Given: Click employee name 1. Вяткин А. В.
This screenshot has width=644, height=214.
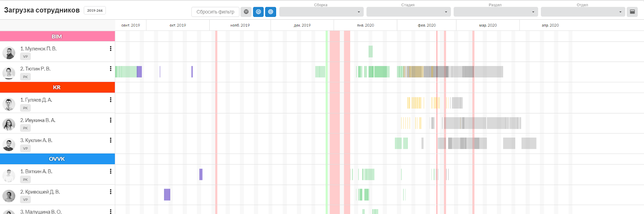Looking at the screenshot, I should tap(36, 171).
